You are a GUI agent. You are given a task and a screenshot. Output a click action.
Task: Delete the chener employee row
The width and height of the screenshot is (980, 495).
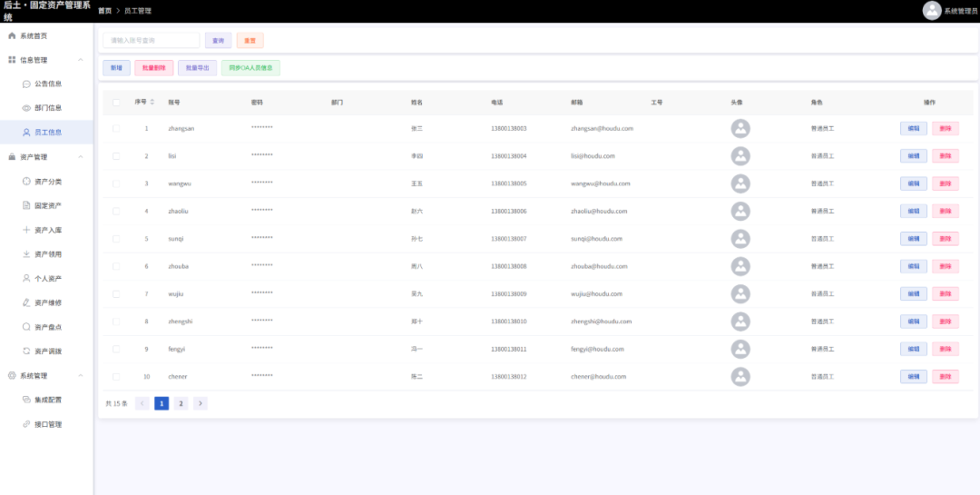pos(945,377)
